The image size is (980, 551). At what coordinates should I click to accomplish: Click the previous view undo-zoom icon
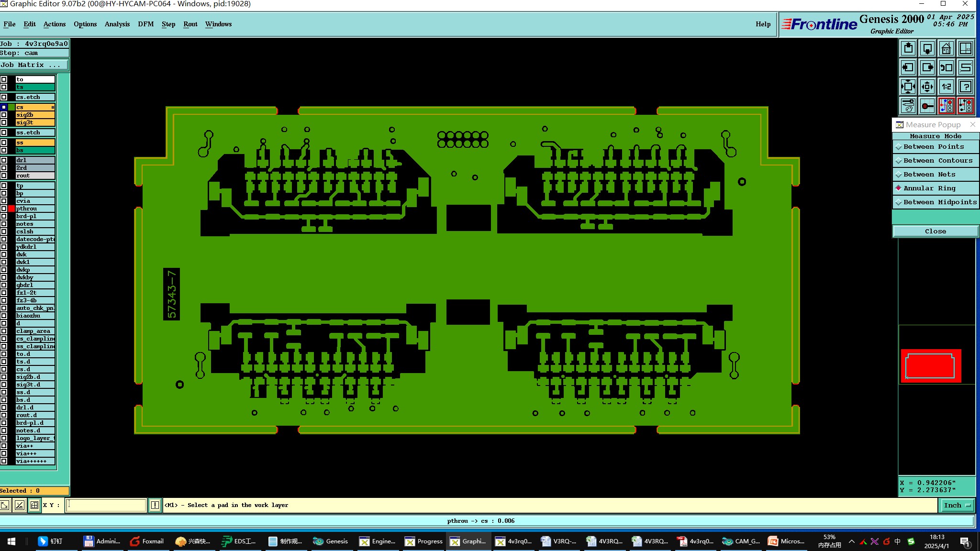(946, 68)
